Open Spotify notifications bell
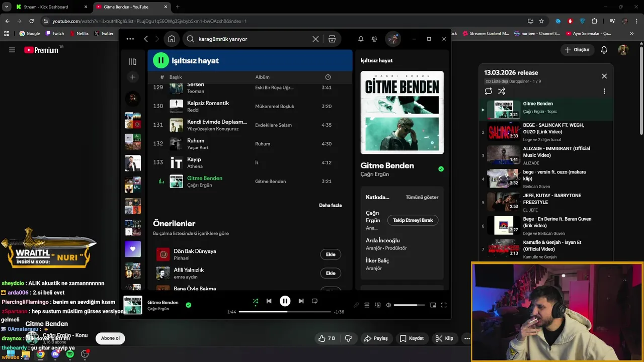This screenshot has height=362, width=644. click(x=361, y=39)
